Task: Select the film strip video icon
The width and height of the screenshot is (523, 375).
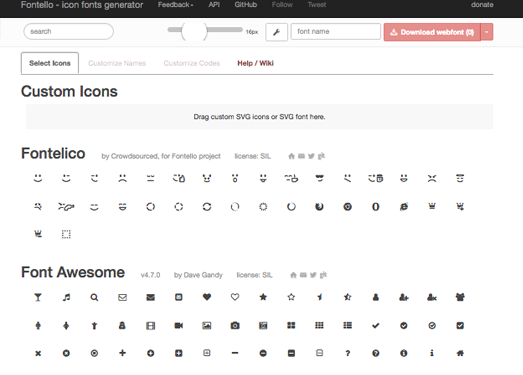Action: pos(151,326)
